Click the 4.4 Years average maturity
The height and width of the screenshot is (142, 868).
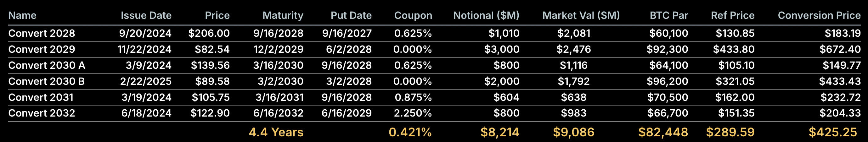[x=276, y=132]
